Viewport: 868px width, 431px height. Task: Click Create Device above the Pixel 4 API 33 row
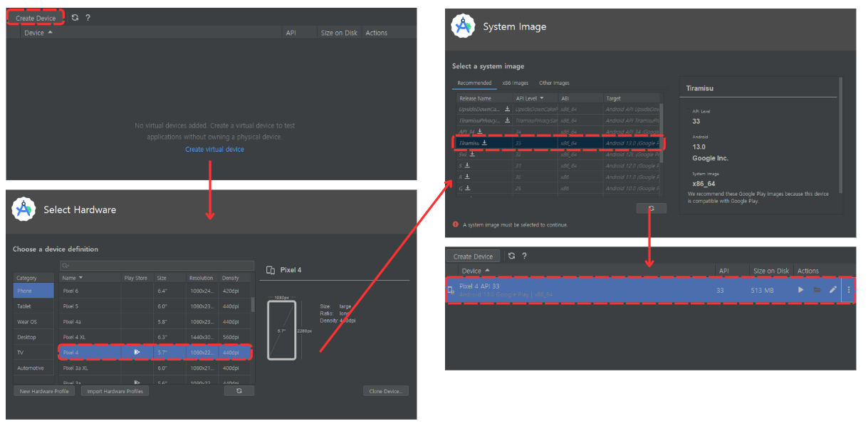(x=474, y=256)
